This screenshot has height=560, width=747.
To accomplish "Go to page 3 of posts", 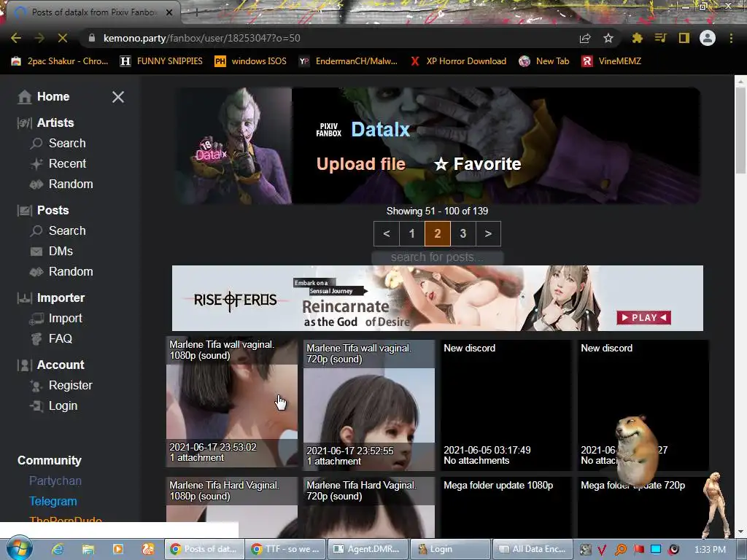I will click(x=462, y=234).
